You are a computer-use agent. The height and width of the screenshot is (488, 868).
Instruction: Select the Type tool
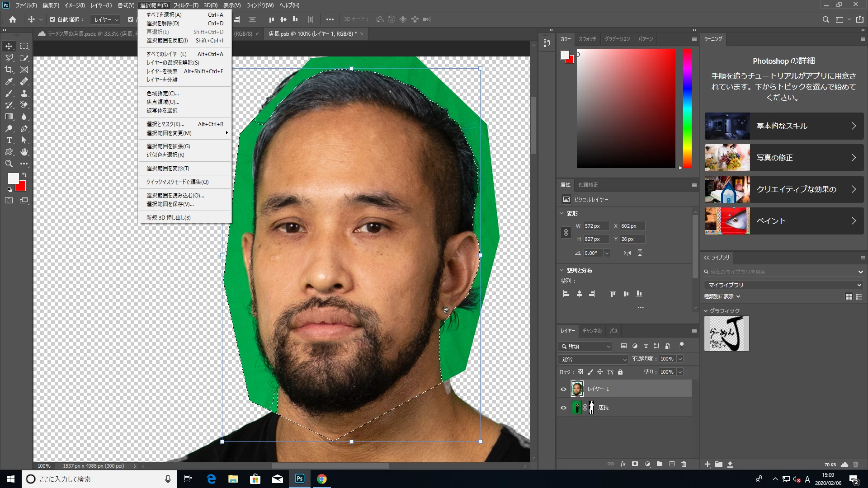9,140
